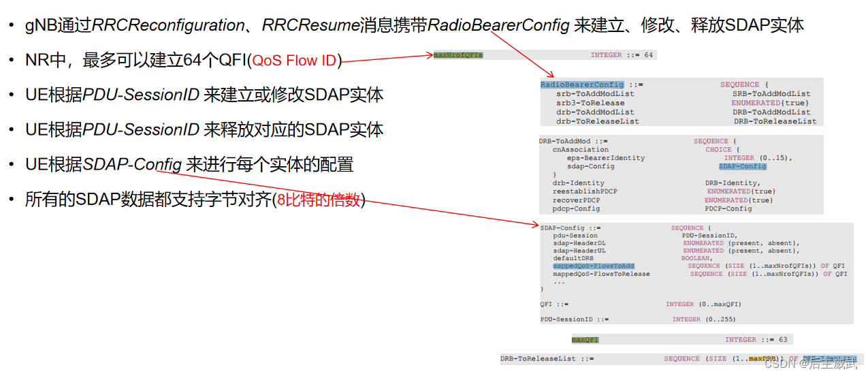
Task: Click the field "recoverPDCP"
Action: (x=576, y=200)
